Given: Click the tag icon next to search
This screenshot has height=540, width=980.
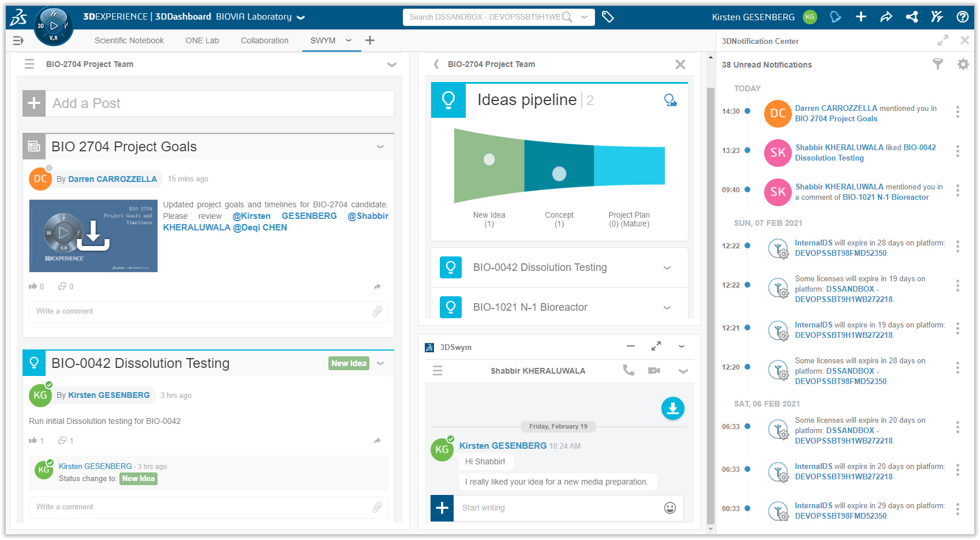Looking at the screenshot, I should coord(607,17).
